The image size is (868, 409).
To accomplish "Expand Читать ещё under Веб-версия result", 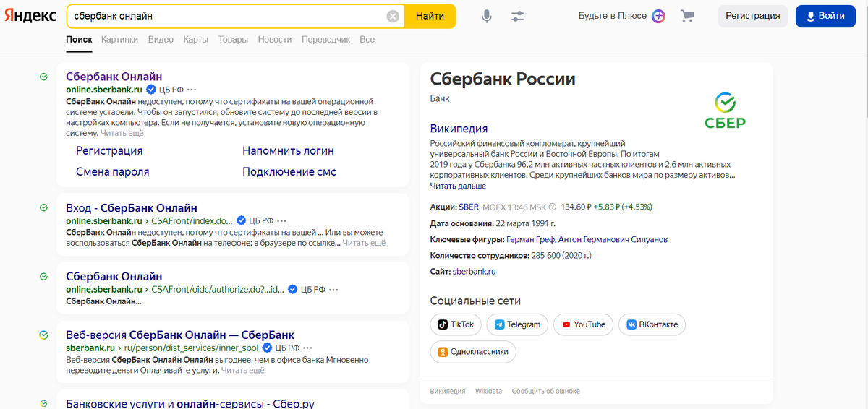I will coord(243,370).
